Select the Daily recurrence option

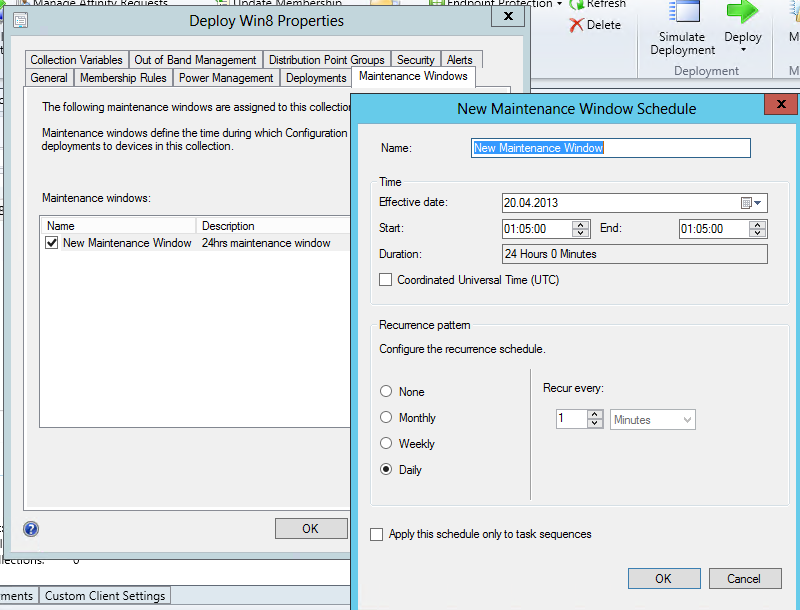(x=386, y=469)
